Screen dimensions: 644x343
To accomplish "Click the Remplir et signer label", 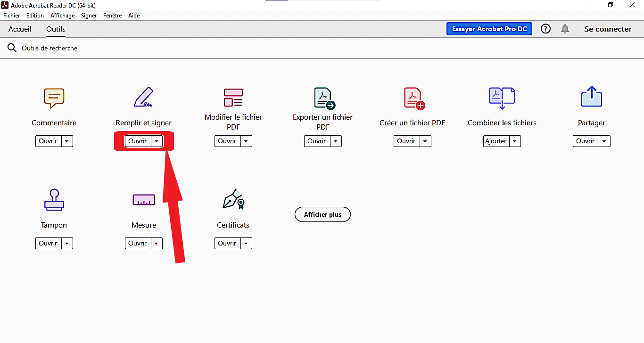I will 143,122.
